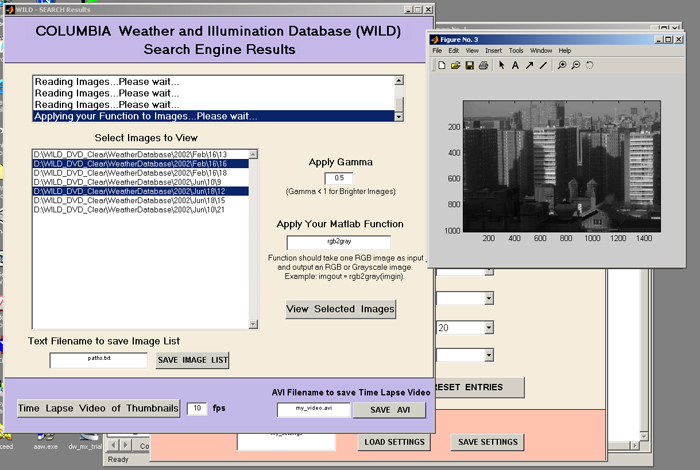Viewport: 700px width, 470px height.
Task: Click the Gamma value input field
Action: pos(340,179)
